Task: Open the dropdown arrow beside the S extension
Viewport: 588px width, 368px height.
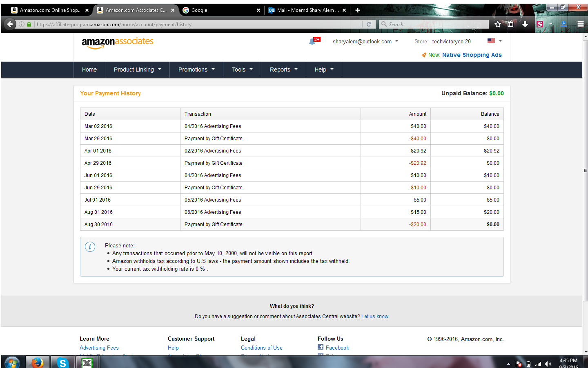Action: click(x=550, y=24)
